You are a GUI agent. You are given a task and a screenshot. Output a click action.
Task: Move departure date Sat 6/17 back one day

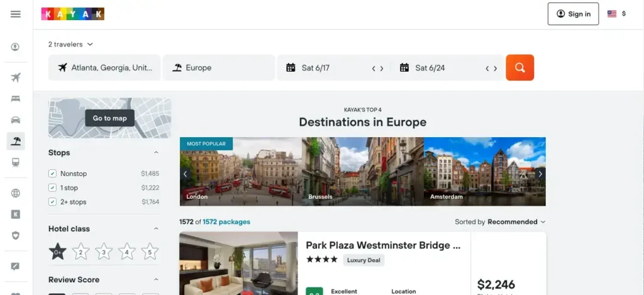click(x=374, y=69)
